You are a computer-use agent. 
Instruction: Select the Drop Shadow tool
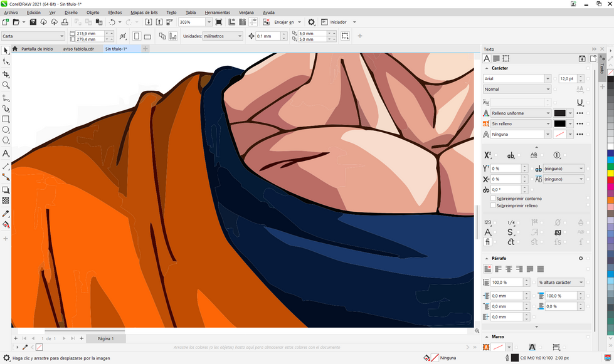pyautogui.click(x=6, y=190)
